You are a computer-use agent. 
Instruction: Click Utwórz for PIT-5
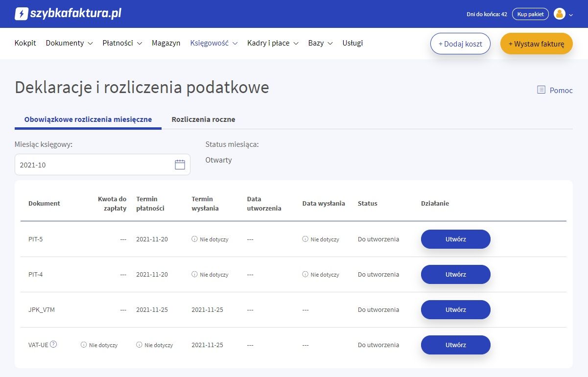coord(456,239)
